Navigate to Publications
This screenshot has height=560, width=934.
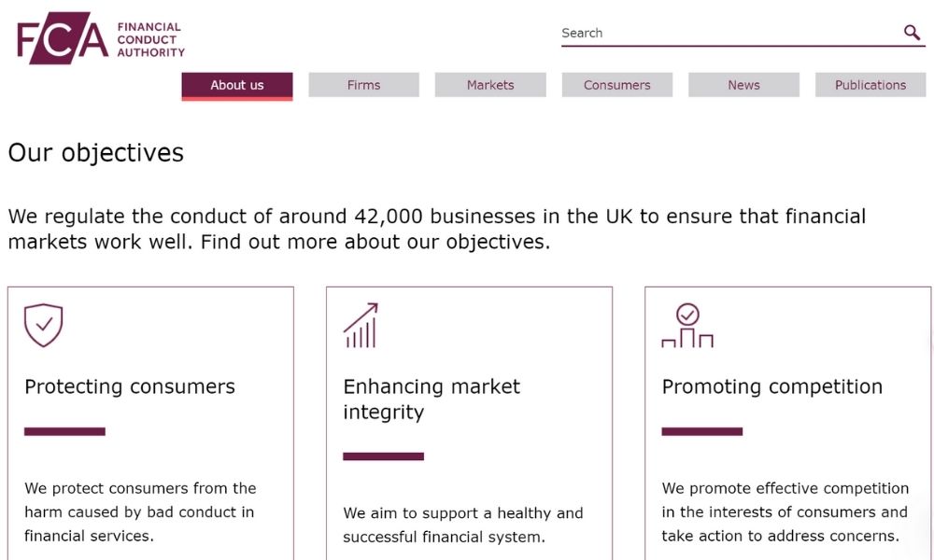click(870, 85)
